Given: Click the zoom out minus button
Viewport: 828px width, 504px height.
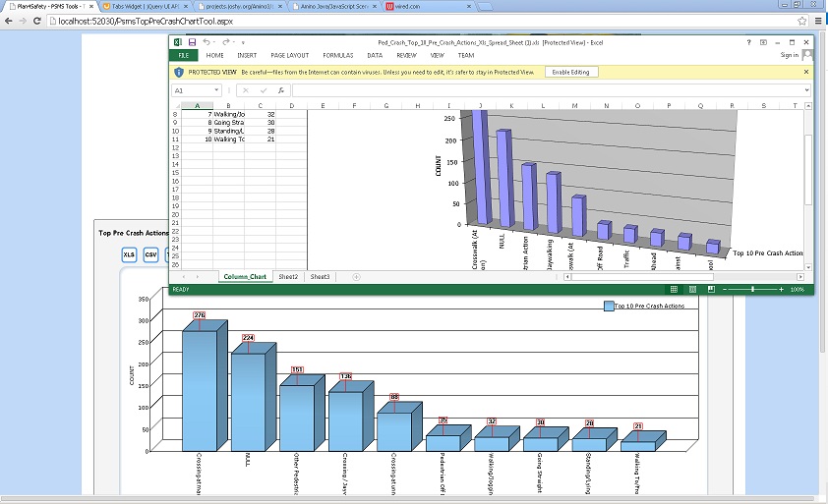Looking at the screenshot, I should click(725, 289).
